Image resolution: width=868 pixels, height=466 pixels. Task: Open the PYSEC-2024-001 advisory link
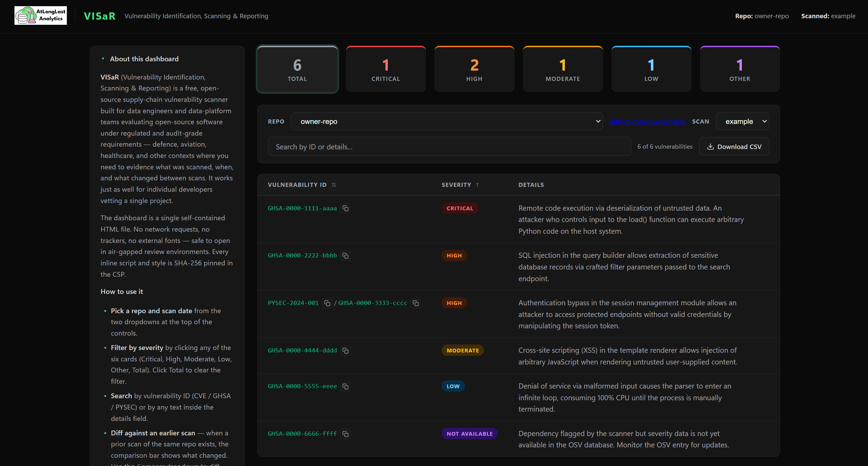point(293,303)
